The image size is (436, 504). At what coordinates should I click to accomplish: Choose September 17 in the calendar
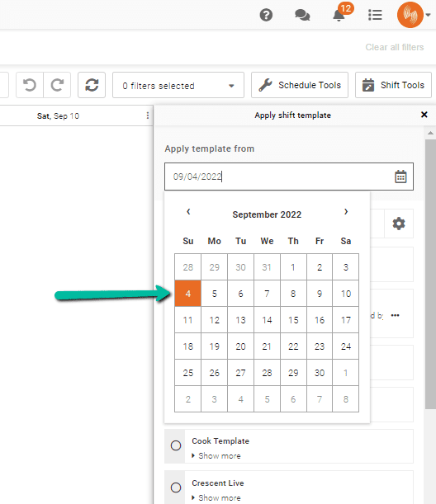pos(346,320)
